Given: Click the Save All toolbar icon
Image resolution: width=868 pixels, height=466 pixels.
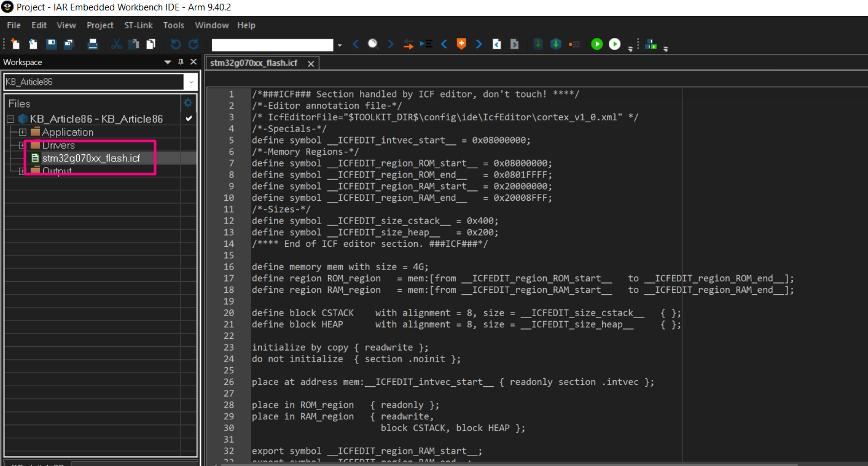Looking at the screenshot, I should coord(69,44).
